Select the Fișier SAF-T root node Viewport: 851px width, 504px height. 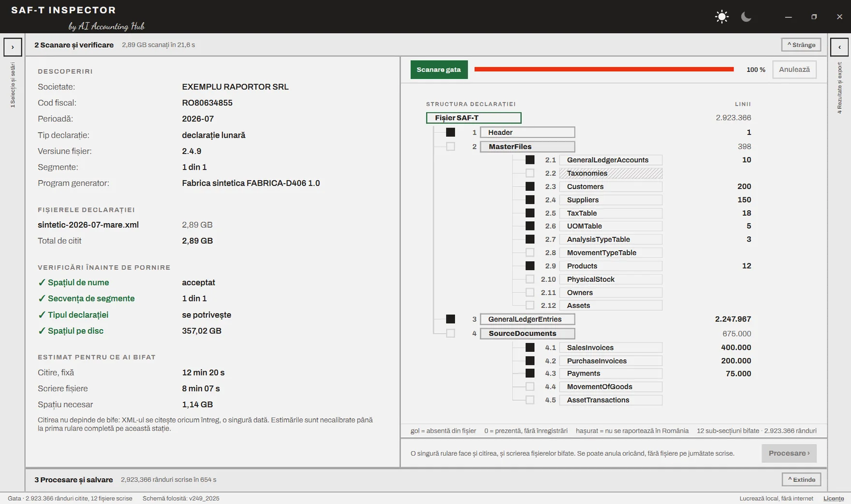click(x=473, y=118)
